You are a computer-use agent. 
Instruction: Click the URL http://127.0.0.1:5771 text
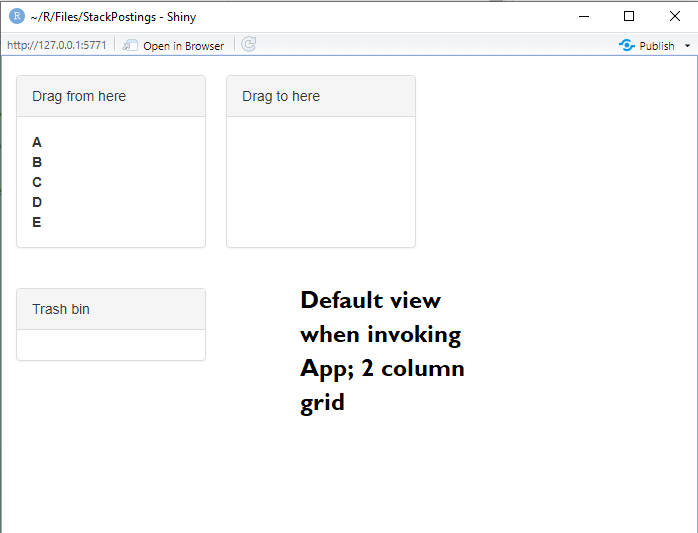tap(57, 45)
